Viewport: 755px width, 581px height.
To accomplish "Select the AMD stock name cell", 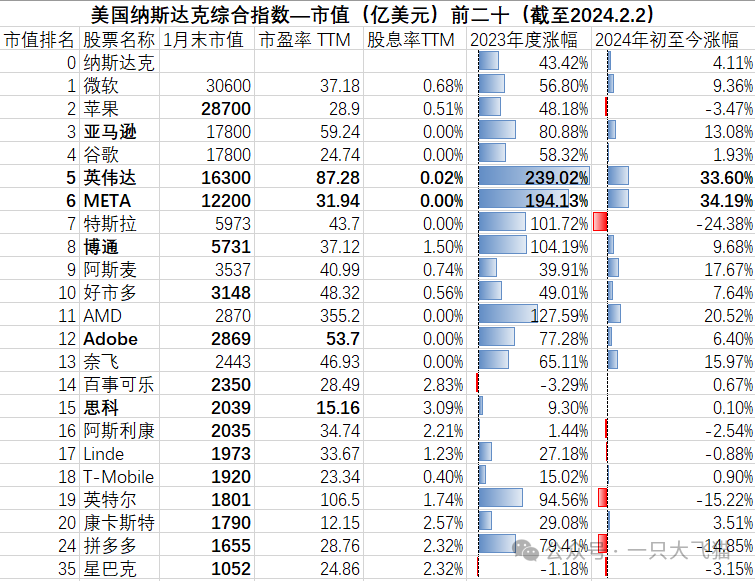I will [x=103, y=316].
